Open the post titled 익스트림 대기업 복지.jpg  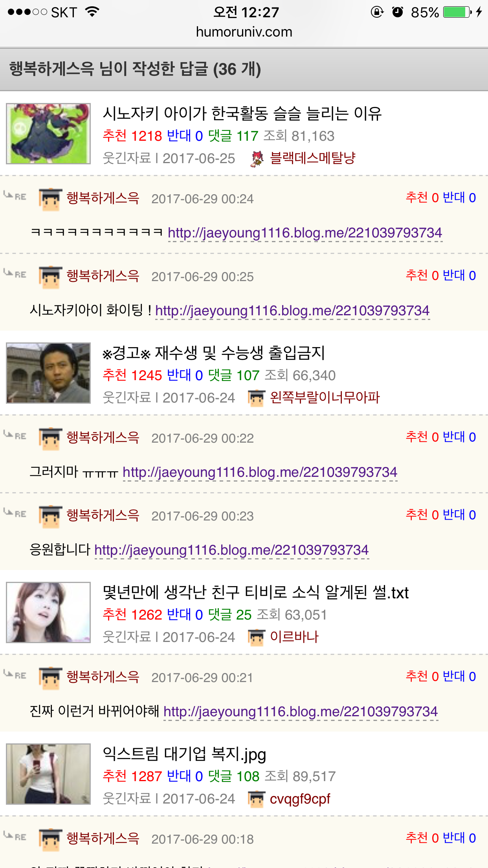(184, 754)
